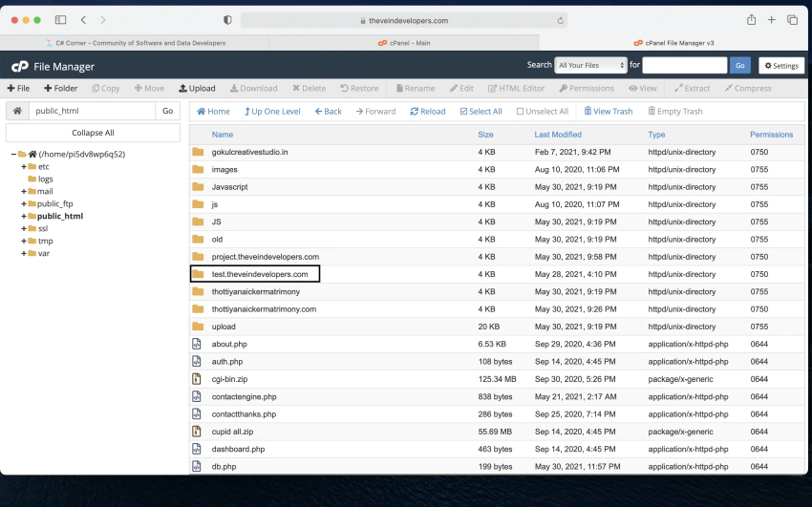Expand the ssl folder in the tree

click(x=24, y=228)
